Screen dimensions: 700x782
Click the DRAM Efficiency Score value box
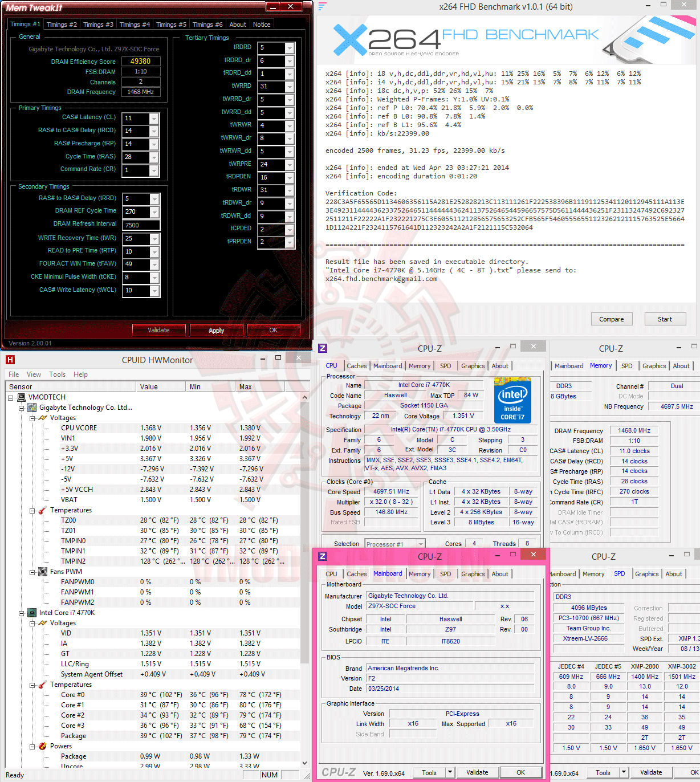coord(141,61)
